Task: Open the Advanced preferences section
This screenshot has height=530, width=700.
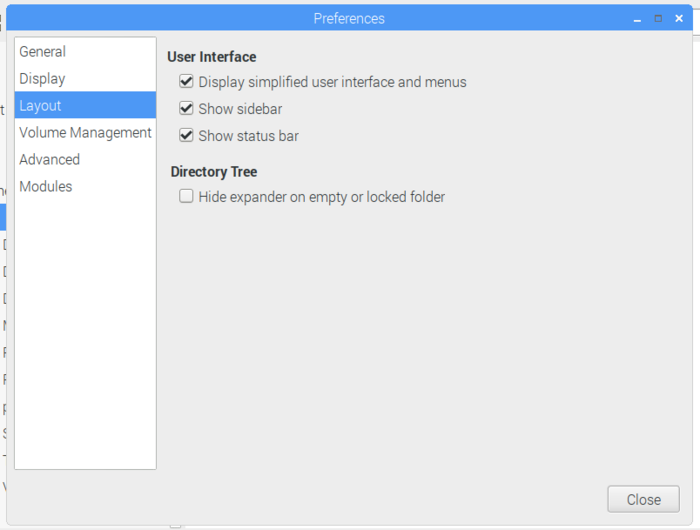Action: [x=50, y=160]
